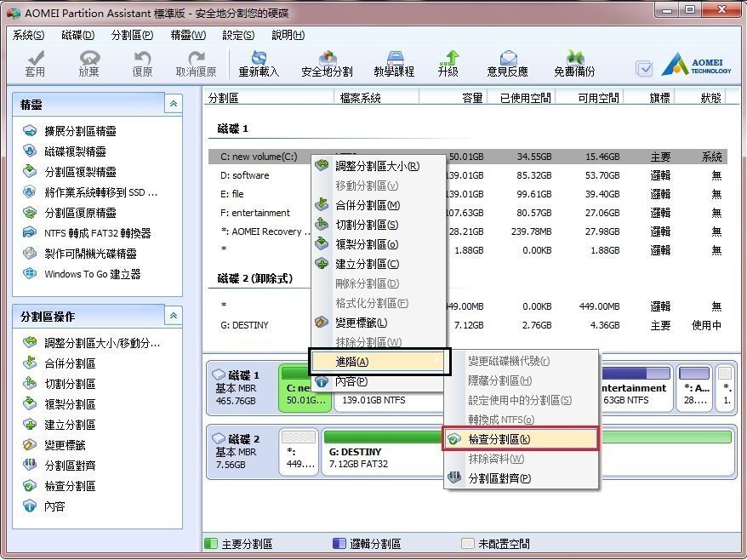This screenshot has width=747, height=560.
Task: Sort by the 可用空間 column header
Action: (590, 98)
